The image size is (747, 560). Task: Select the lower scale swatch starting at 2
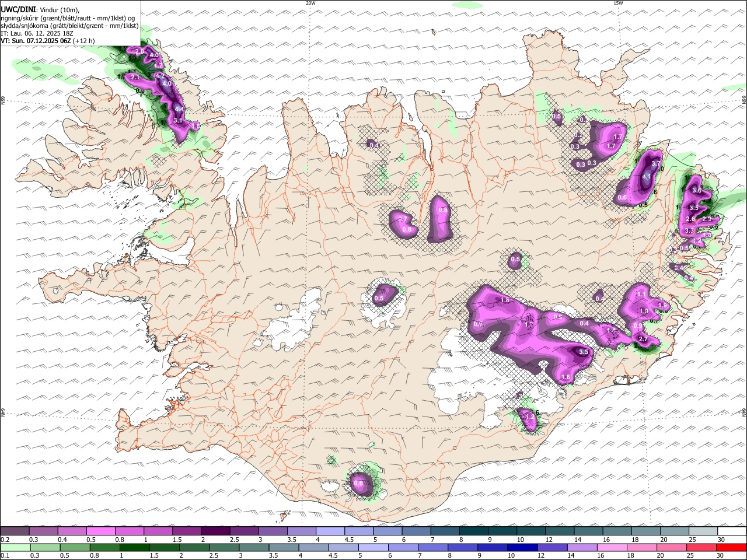194,547
